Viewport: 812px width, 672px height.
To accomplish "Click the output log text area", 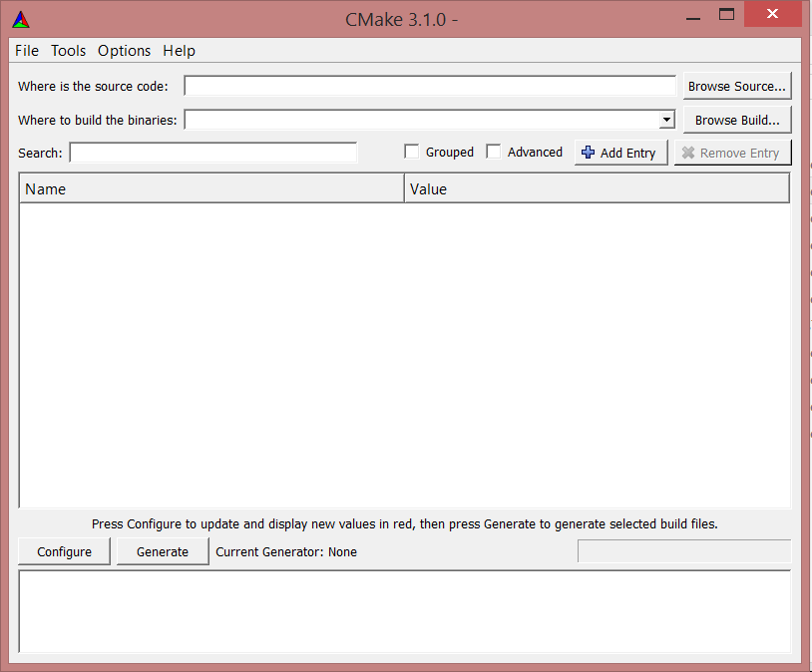I will pos(405,611).
